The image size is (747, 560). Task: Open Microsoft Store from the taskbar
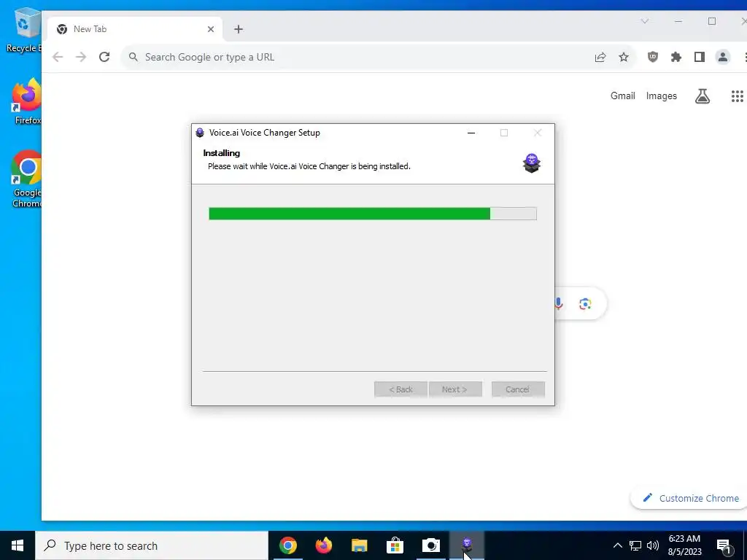coord(395,545)
